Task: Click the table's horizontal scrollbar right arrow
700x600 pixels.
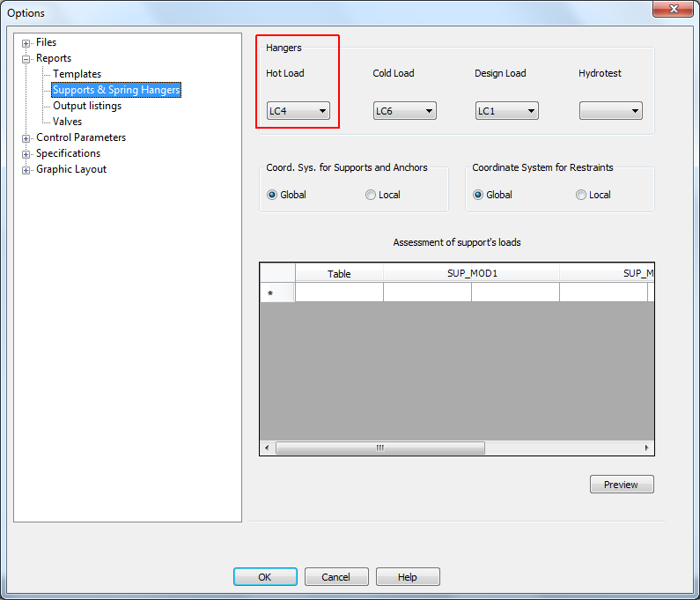Action: (646, 448)
